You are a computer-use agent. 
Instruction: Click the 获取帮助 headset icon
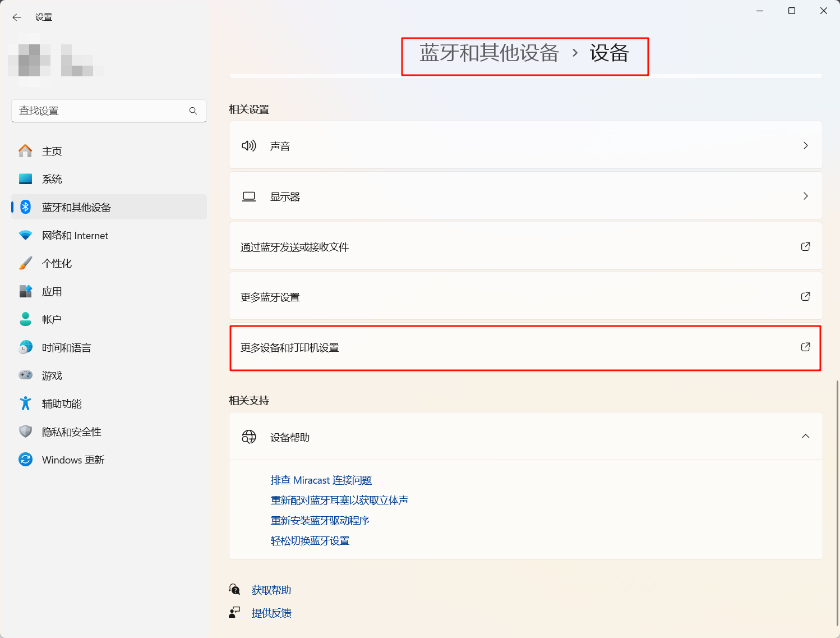[x=234, y=589]
